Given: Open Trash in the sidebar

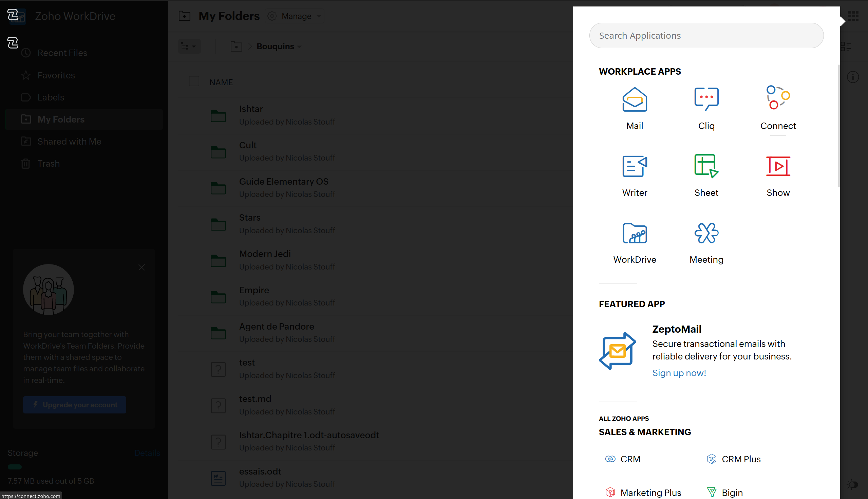Looking at the screenshot, I should [x=49, y=164].
